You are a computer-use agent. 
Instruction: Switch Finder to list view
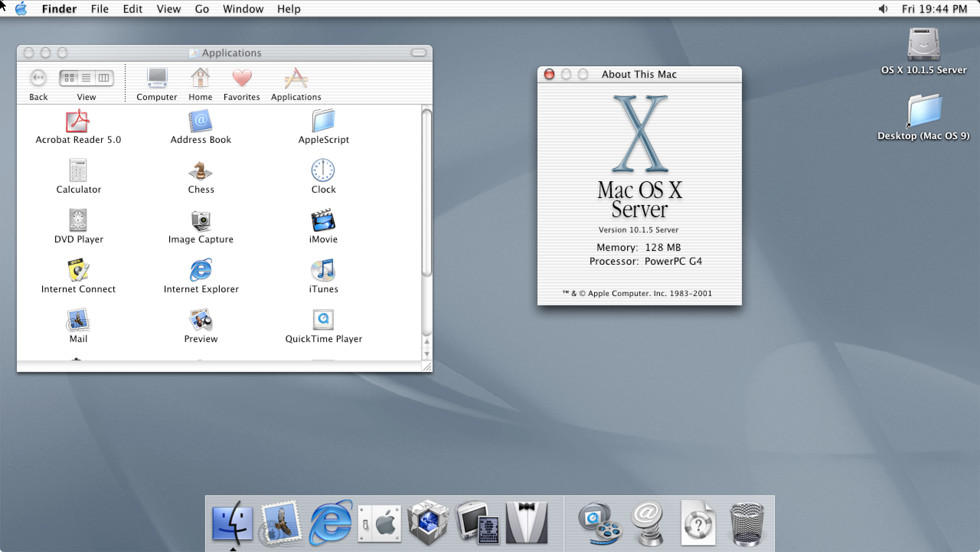click(86, 77)
